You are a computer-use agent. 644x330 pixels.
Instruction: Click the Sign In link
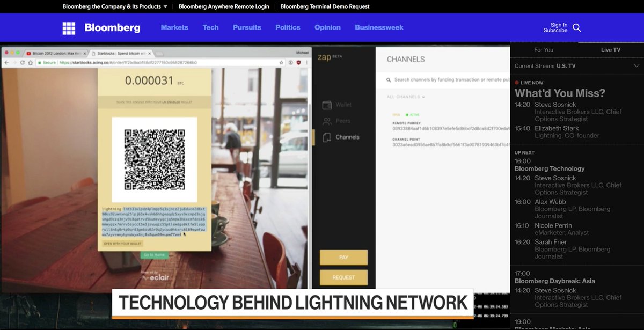click(559, 25)
